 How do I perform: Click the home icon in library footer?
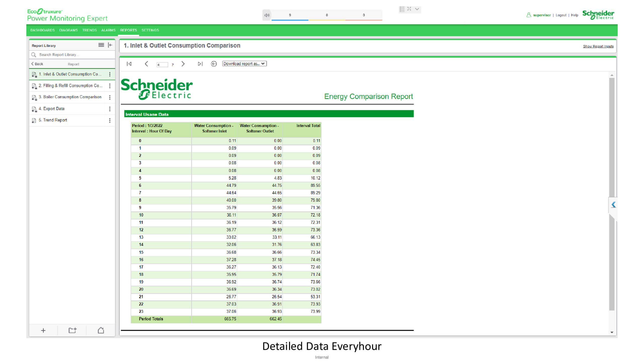(x=101, y=330)
